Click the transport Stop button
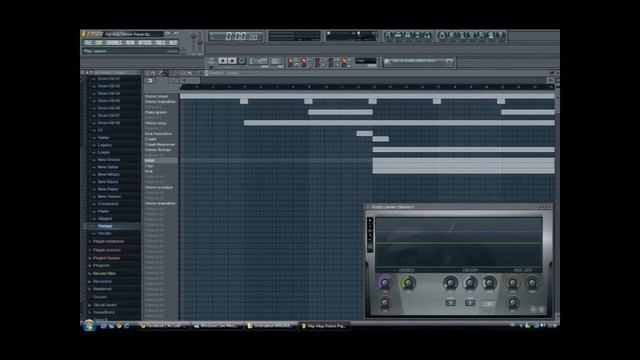Screen dimensions: 640x360 (x=232, y=61)
